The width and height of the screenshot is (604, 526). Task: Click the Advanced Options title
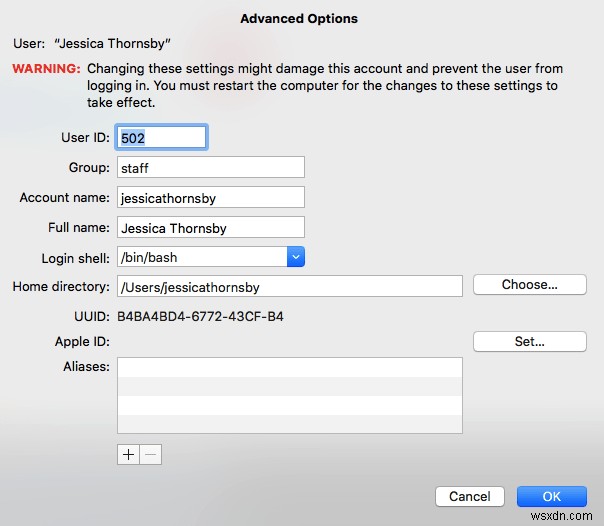[x=299, y=18]
